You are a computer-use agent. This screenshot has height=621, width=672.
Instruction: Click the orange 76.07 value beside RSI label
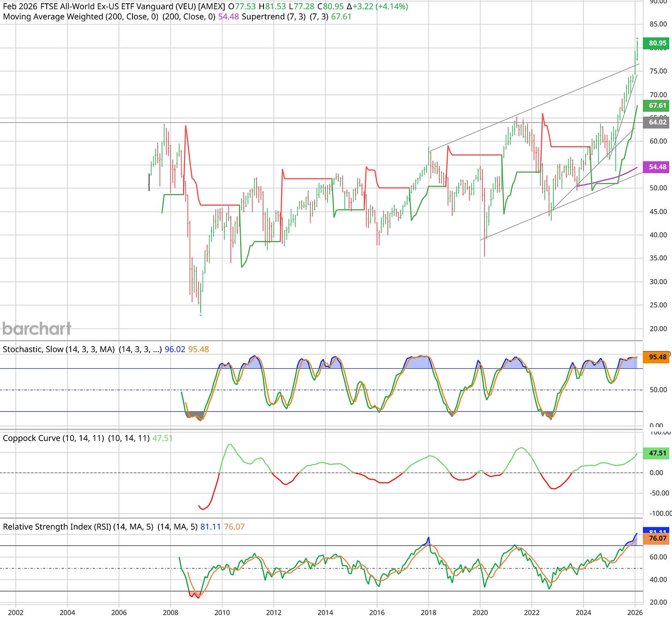click(234, 526)
